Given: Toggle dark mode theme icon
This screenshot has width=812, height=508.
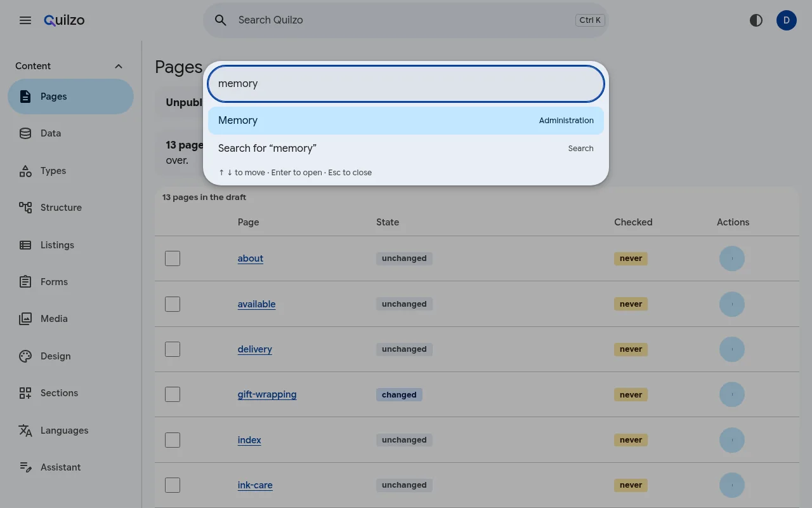Looking at the screenshot, I should point(756,20).
